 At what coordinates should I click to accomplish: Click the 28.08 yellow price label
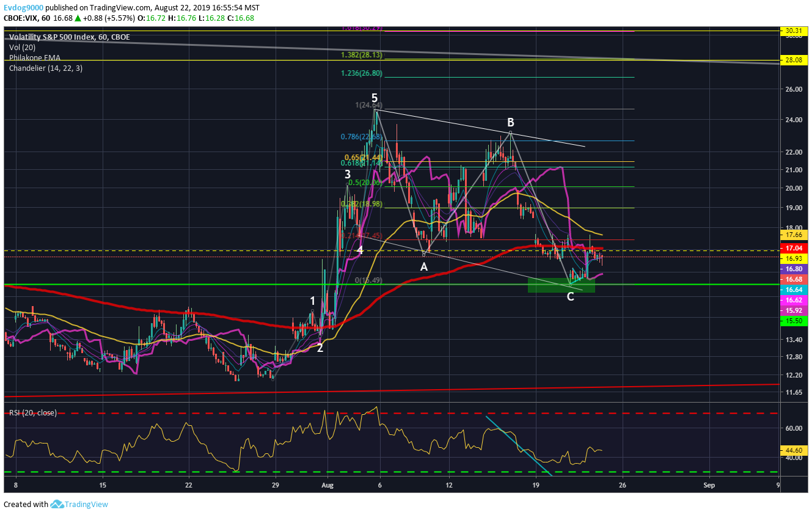[x=794, y=60]
